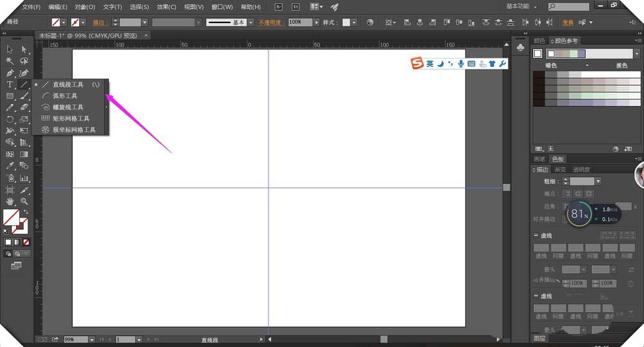Swap fill and stroke colors
The height and width of the screenshot is (347, 644).
pyautogui.click(x=26, y=212)
